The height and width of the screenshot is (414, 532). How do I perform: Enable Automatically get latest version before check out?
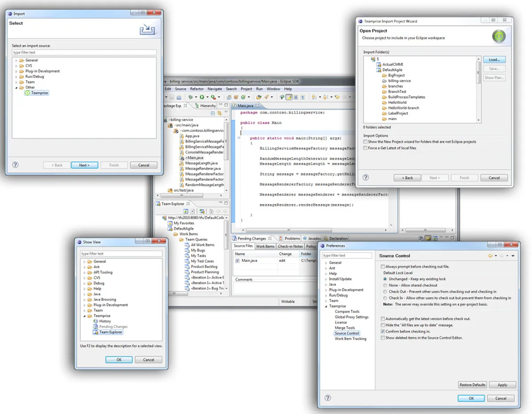click(x=383, y=319)
